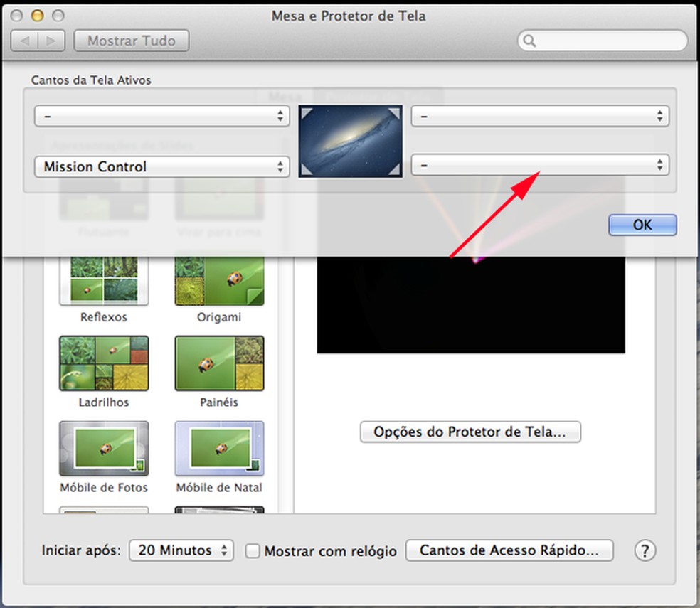Click the forward navigation arrow
This screenshot has height=608, width=700.
(x=51, y=41)
